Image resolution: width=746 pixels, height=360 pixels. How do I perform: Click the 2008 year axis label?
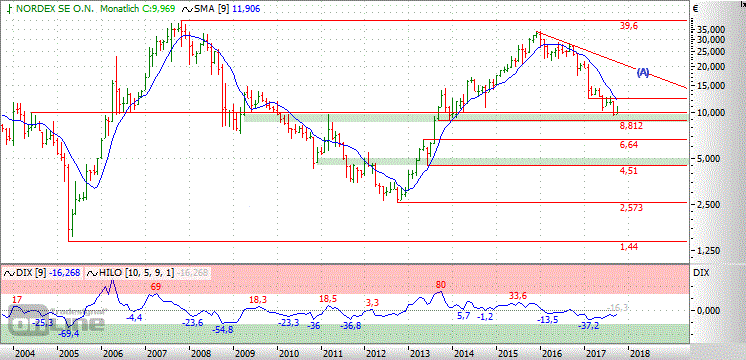point(200,354)
